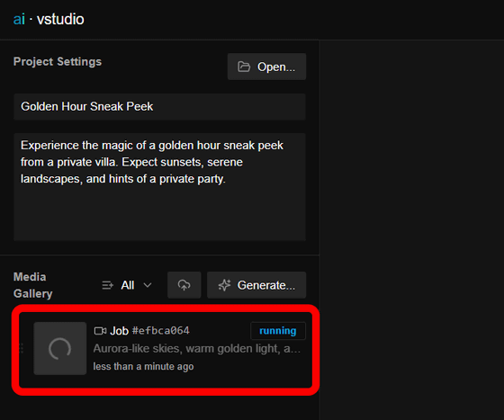Click the blue "ai" logo text

tap(19, 19)
